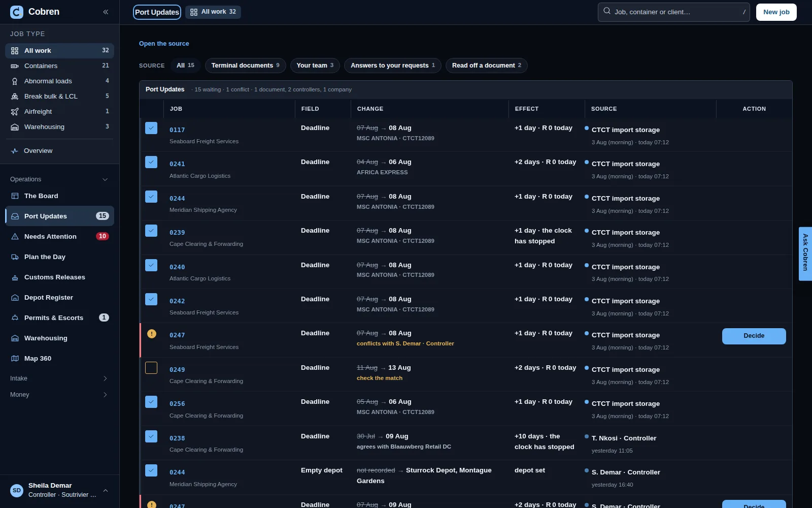The image size is (812, 508).
Task: Uncheck the checkbox for job 0241
Action: pos(151,162)
